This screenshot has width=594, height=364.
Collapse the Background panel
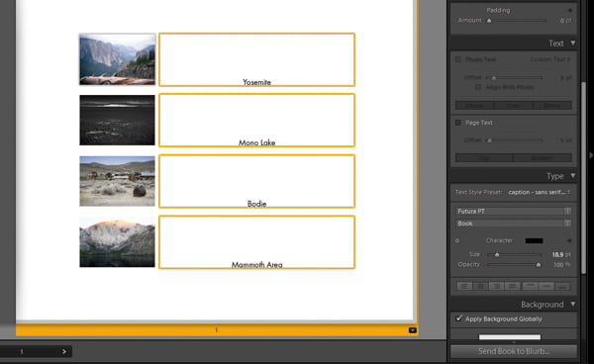pos(573,304)
